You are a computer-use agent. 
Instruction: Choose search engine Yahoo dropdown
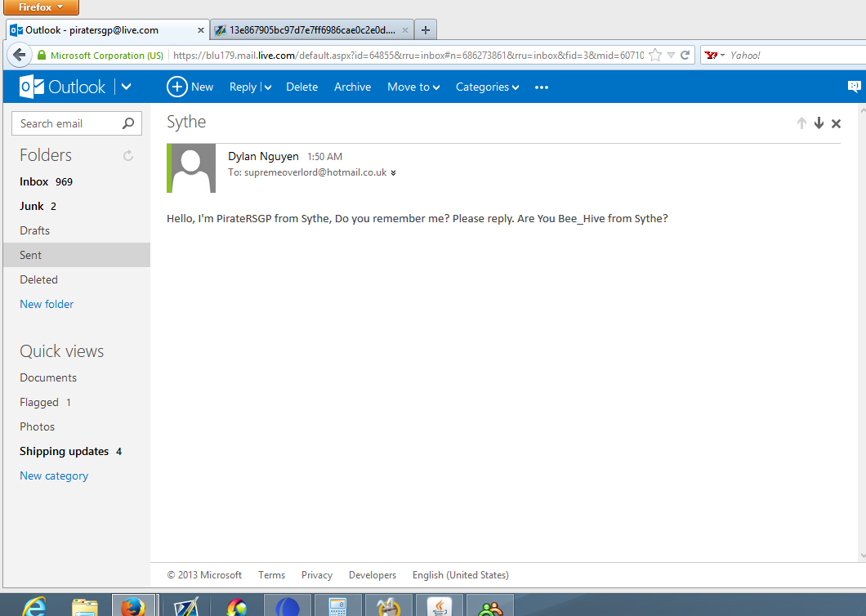tap(715, 56)
